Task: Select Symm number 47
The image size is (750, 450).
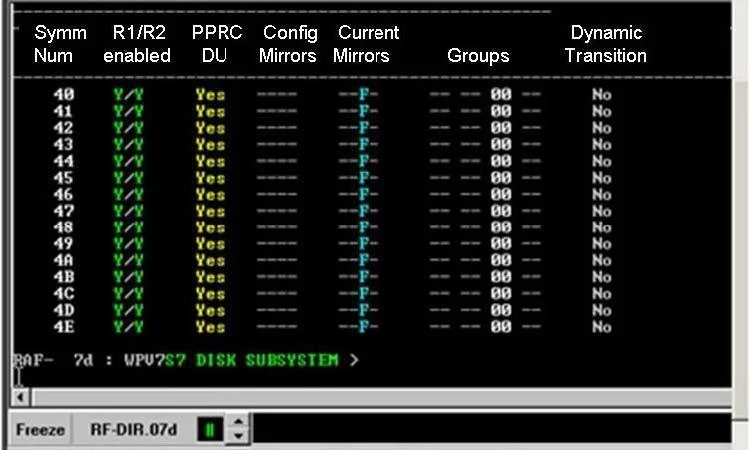Action: click(x=64, y=211)
